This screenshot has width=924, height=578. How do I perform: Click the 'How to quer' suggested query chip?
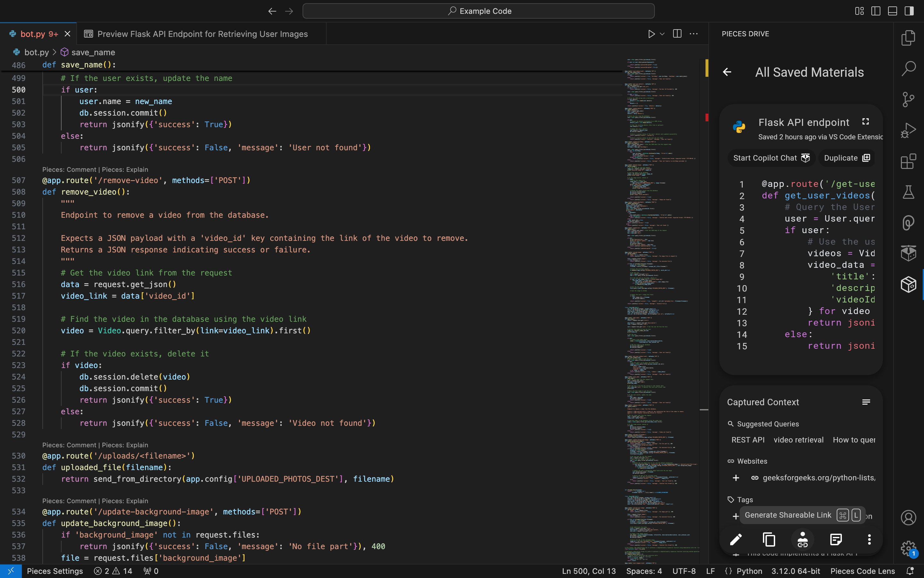pyautogui.click(x=854, y=440)
